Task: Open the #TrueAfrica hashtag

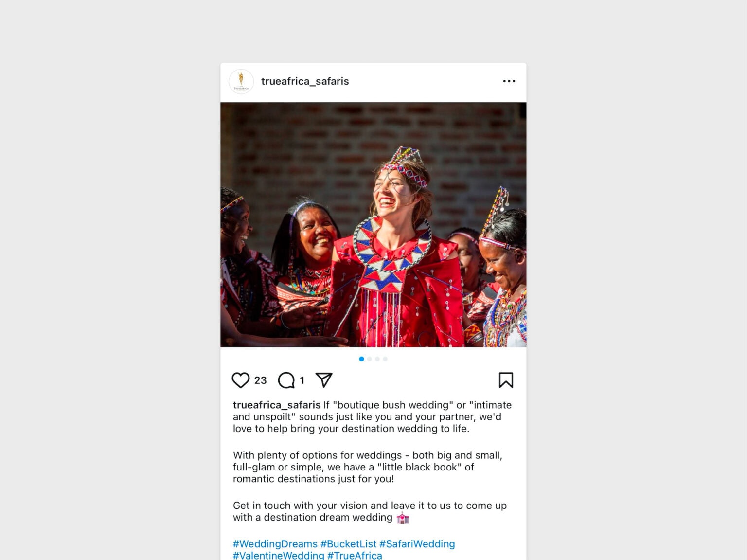Action: [355, 555]
